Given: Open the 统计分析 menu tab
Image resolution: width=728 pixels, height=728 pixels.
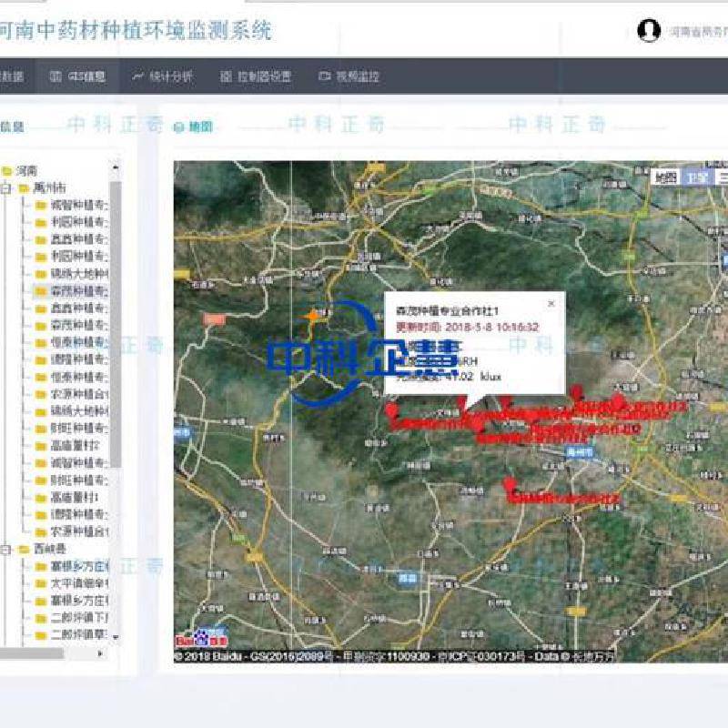Looking at the screenshot, I should click(163, 76).
